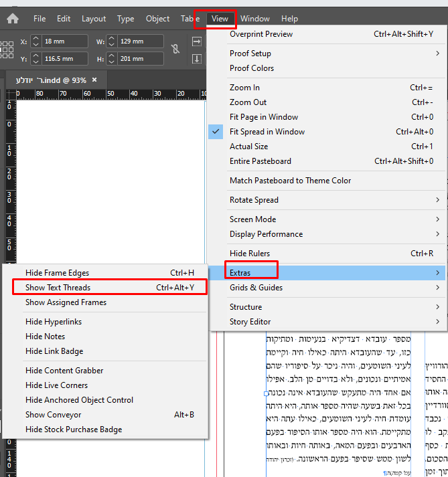Image resolution: width=448 pixels, height=477 pixels.
Task: Select Show Conveyor option
Action: 53,415
